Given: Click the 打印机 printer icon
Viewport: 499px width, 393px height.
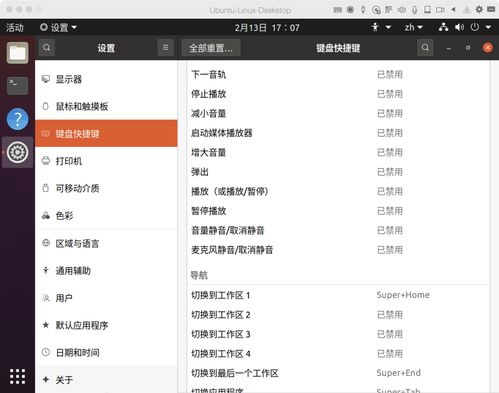Looking at the screenshot, I should coord(46,161).
